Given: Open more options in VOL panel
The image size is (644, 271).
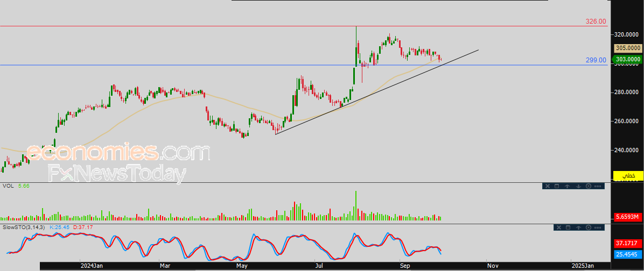Looking at the screenshot, I should (598, 186).
